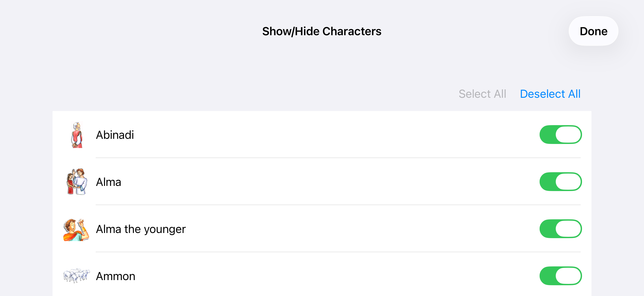Click the green track of Alma the younger's switch
Viewport: 644px width, 296px height.
(547, 229)
